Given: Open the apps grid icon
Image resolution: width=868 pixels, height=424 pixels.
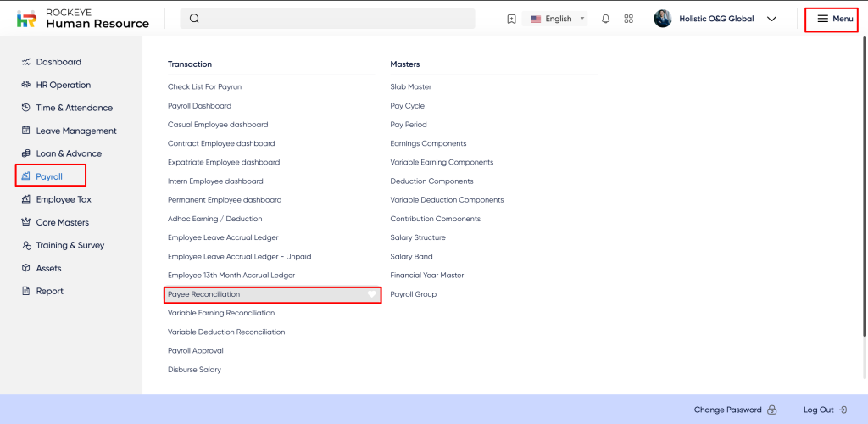Looking at the screenshot, I should tap(628, 19).
